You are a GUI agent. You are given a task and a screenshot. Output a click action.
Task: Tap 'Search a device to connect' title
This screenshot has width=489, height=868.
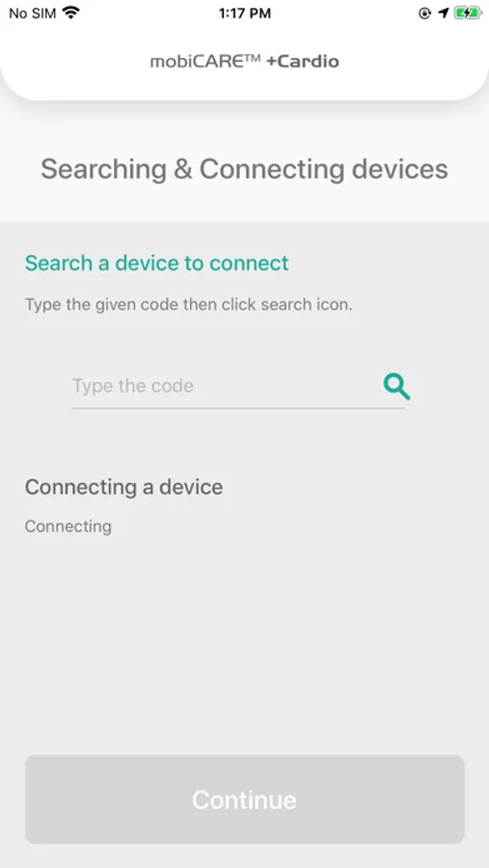156,263
